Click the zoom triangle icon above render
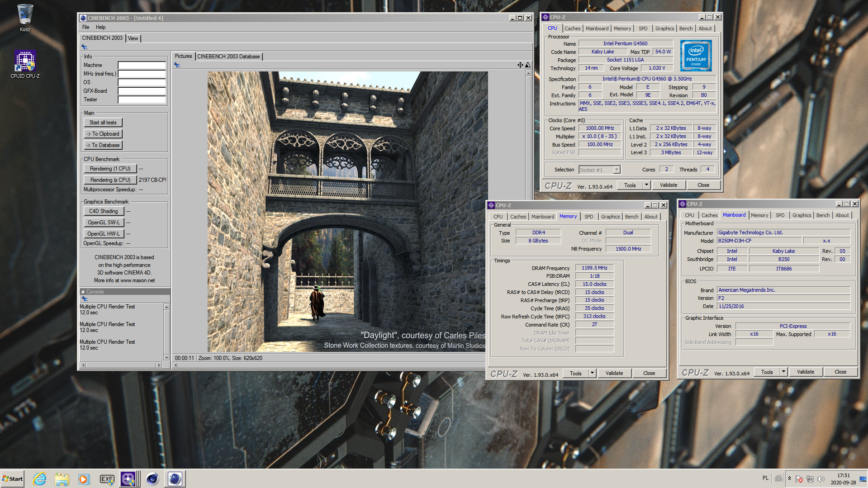 pyautogui.click(x=527, y=65)
